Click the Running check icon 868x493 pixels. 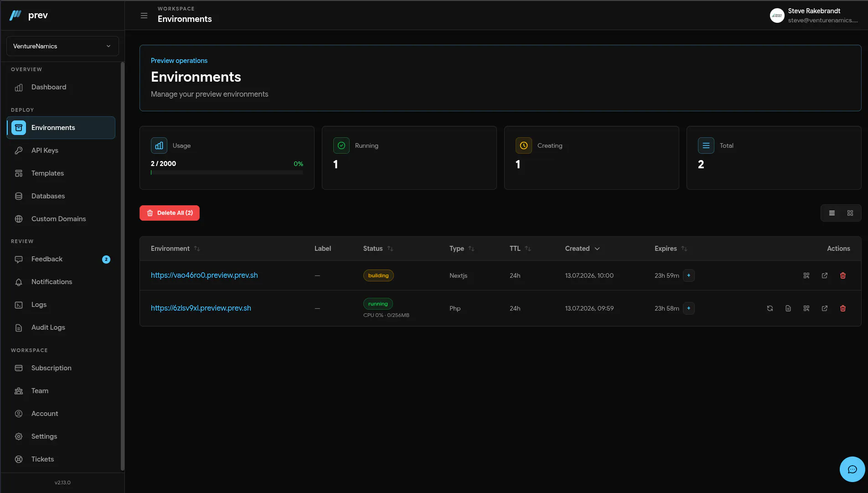tap(341, 145)
